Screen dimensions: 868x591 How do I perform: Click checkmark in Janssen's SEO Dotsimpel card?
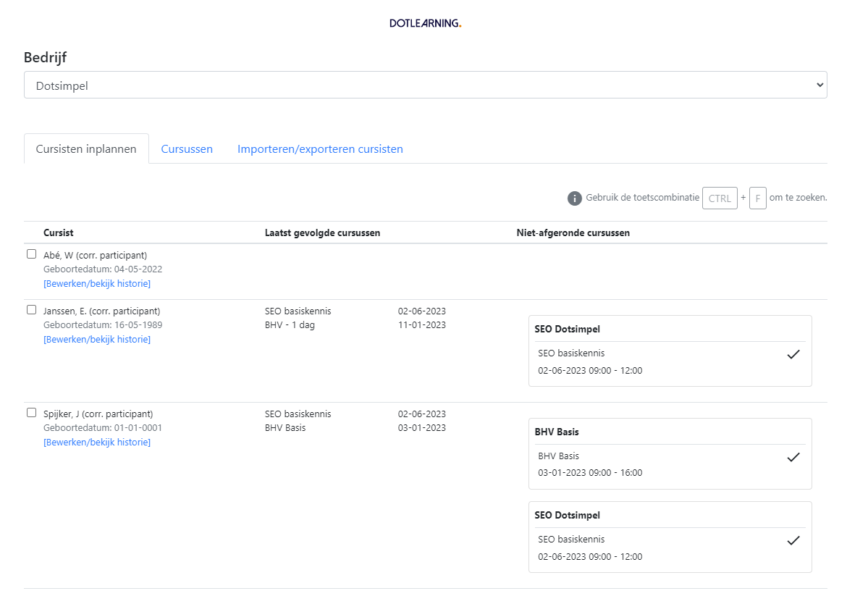(x=793, y=354)
